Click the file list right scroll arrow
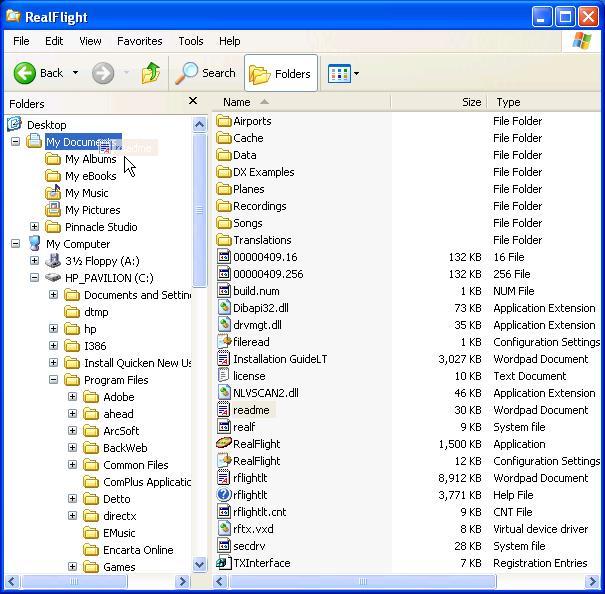This screenshot has height=594, width=605. 592,581
